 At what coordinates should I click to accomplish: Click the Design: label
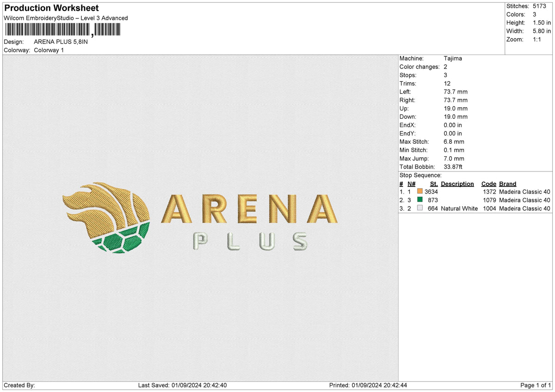[13, 42]
